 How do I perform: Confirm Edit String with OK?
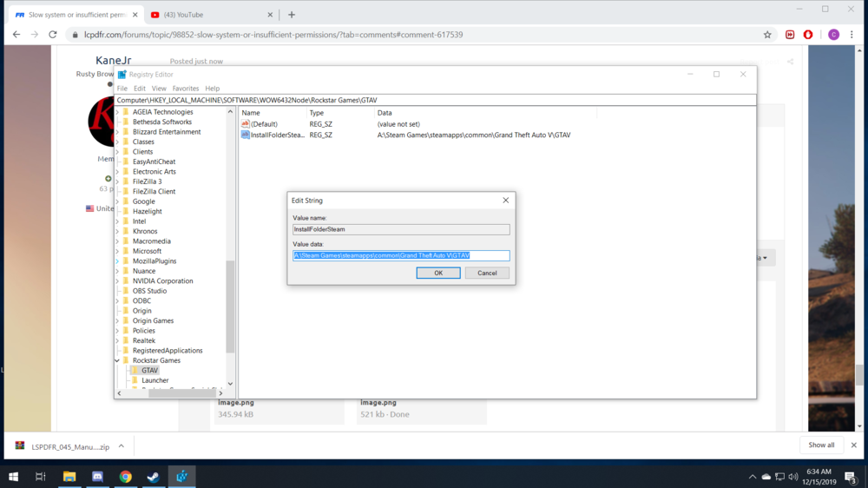coord(438,273)
